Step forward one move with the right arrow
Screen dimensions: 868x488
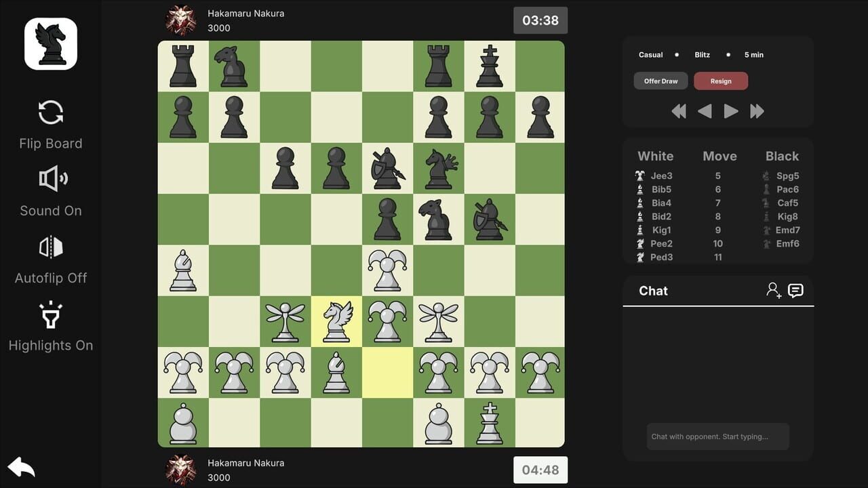pyautogui.click(x=731, y=111)
